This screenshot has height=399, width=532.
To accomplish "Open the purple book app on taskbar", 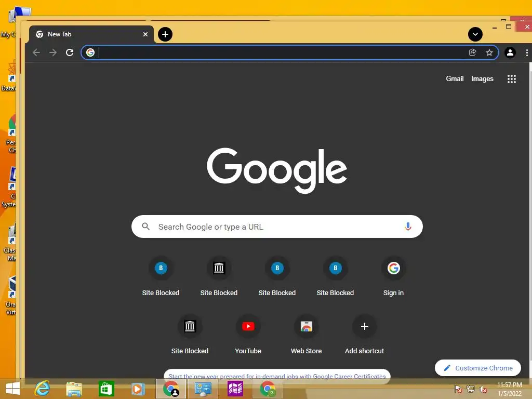I will (235, 389).
